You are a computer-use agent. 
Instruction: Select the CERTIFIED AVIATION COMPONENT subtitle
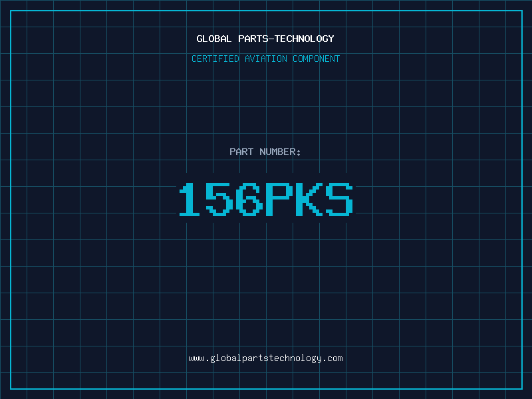[x=265, y=59]
